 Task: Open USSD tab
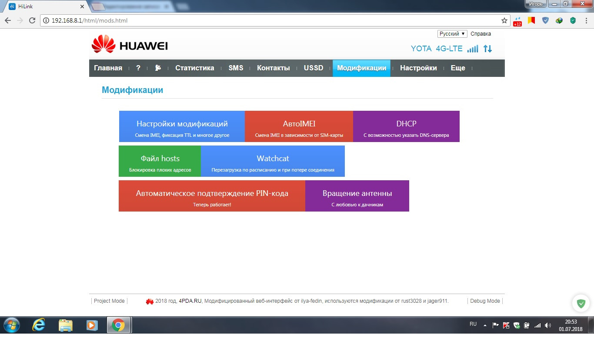pyautogui.click(x=314, y=68)
